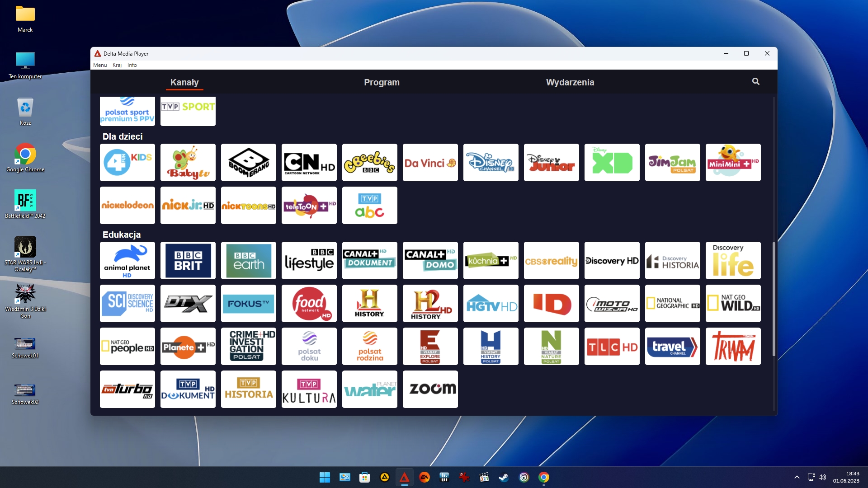Image resolution: width=868 pixels, height=488 pixels.
Task: Open the Motowizja HD channel
Action: (612, 304)
